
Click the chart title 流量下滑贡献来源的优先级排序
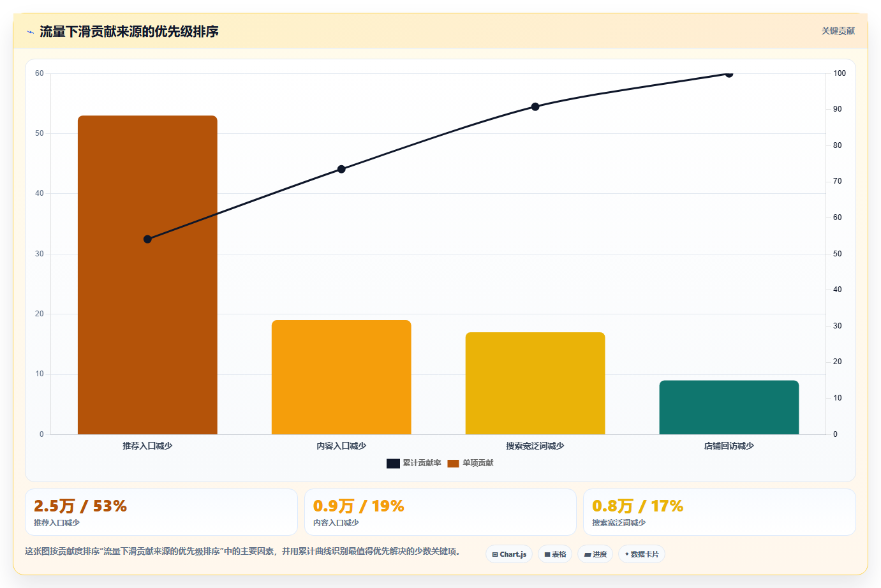coord(129,31)
